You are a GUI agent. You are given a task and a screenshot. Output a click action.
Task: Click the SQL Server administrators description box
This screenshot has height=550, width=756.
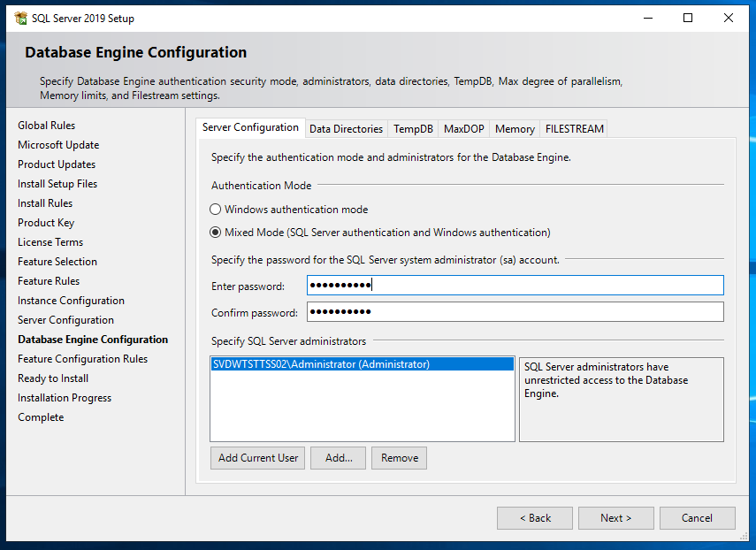pos(622,399)
